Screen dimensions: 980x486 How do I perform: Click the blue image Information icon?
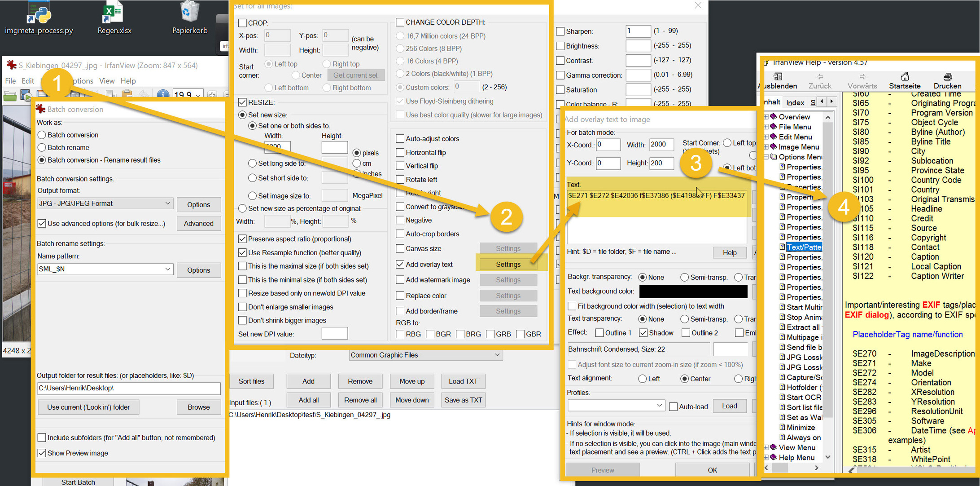[163, 95]
